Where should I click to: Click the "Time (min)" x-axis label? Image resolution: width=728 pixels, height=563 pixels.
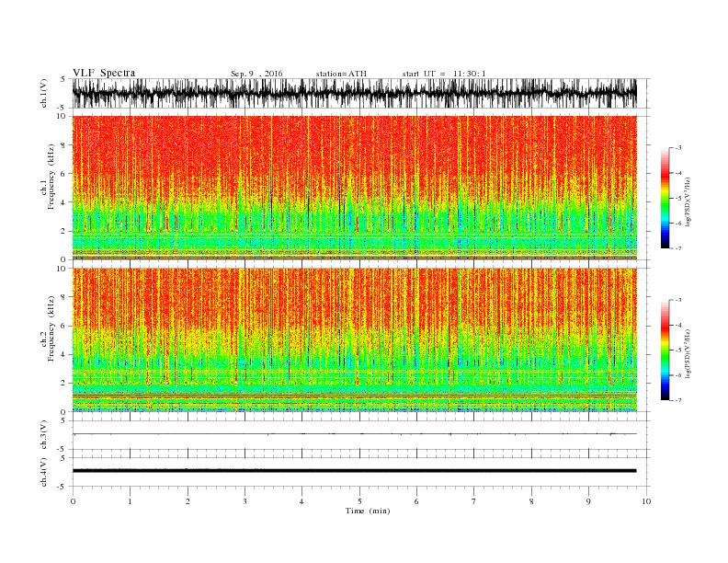pyautogui.click(x=368, y=511)
